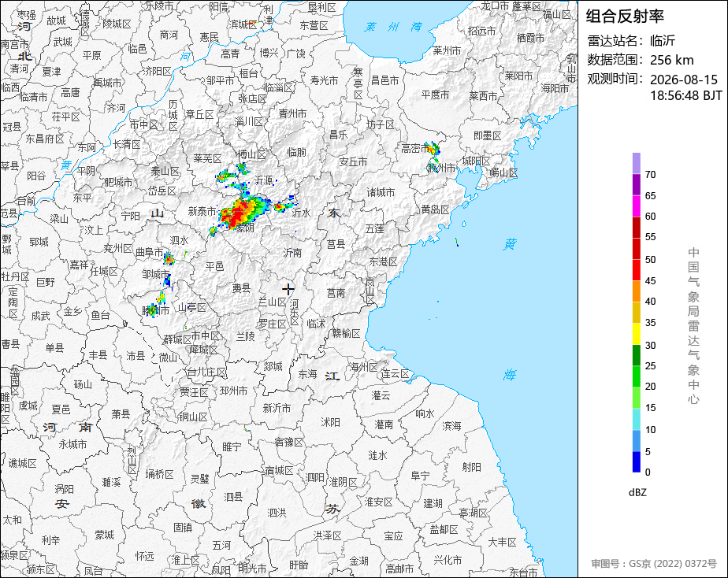
Task: Select the magenta 60 dBZ legend color
Action: click(x=636, y=206)
